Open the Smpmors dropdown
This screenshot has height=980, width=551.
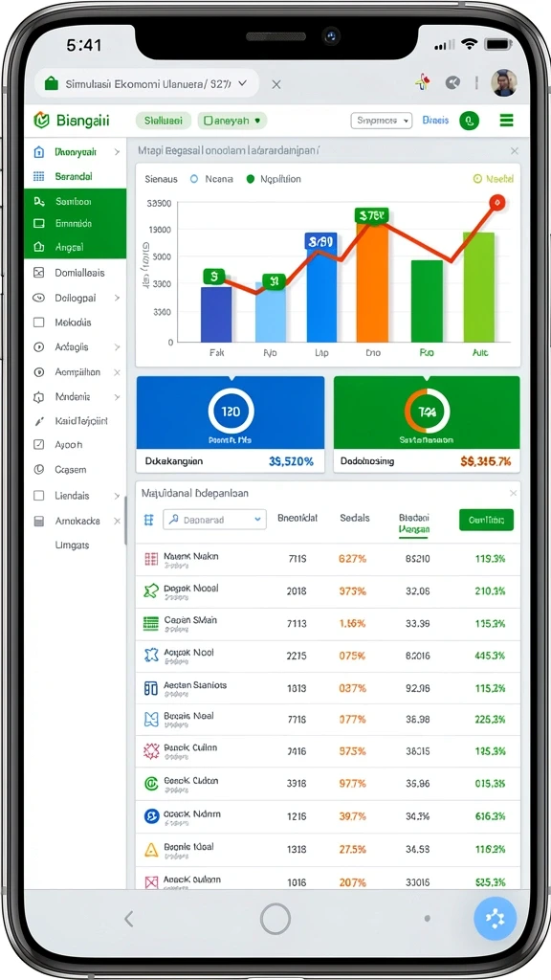[381, 121]
